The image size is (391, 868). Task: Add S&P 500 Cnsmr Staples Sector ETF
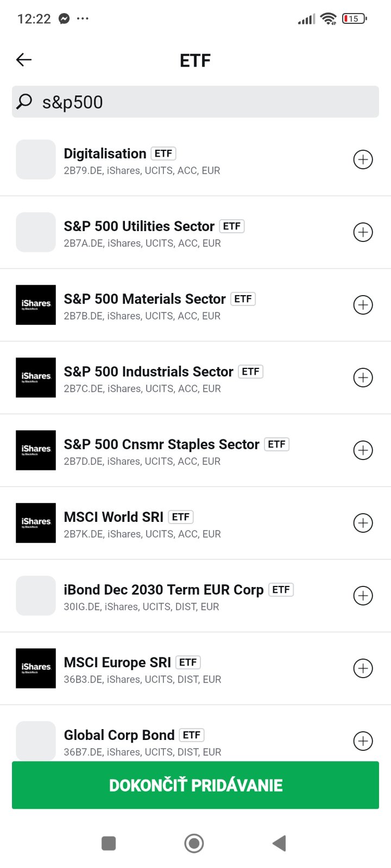coord(363,450)
